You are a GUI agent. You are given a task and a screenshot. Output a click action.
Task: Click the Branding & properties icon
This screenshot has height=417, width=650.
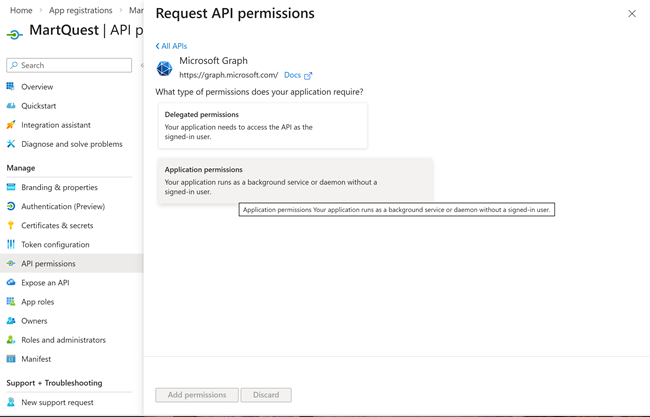(11, 187)
